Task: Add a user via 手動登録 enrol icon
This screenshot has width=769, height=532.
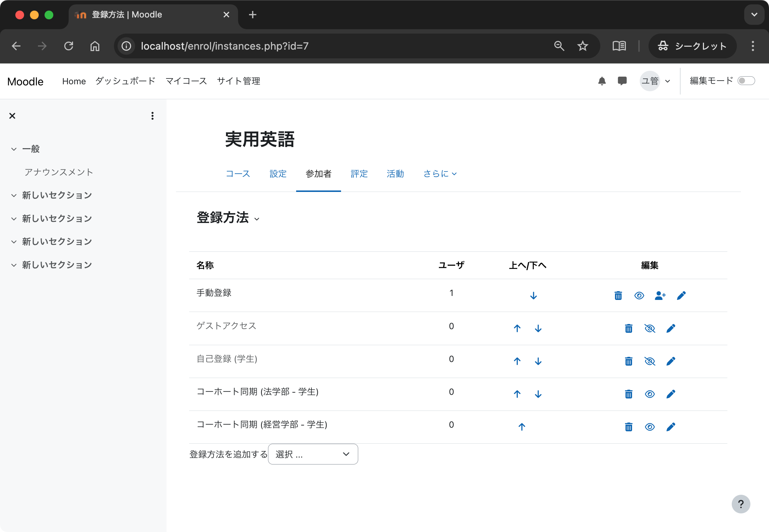Action: pyautogui.click(x=660, y=296)
